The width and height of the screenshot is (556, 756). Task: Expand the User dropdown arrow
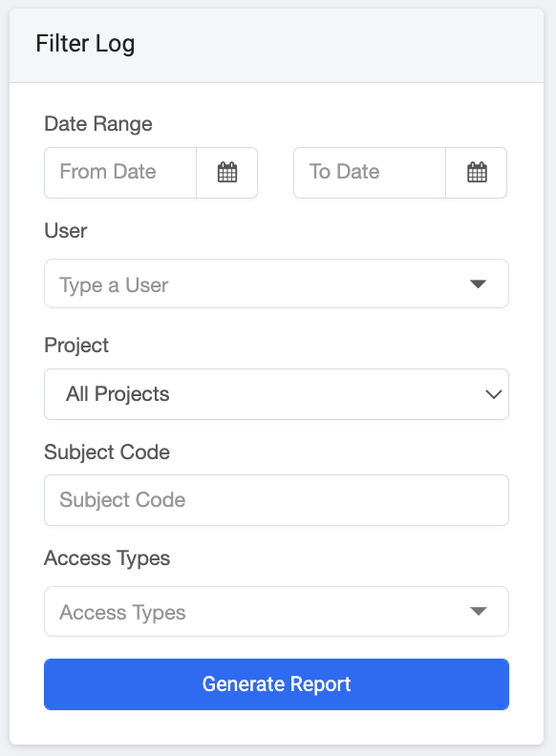tap(478, 284)
